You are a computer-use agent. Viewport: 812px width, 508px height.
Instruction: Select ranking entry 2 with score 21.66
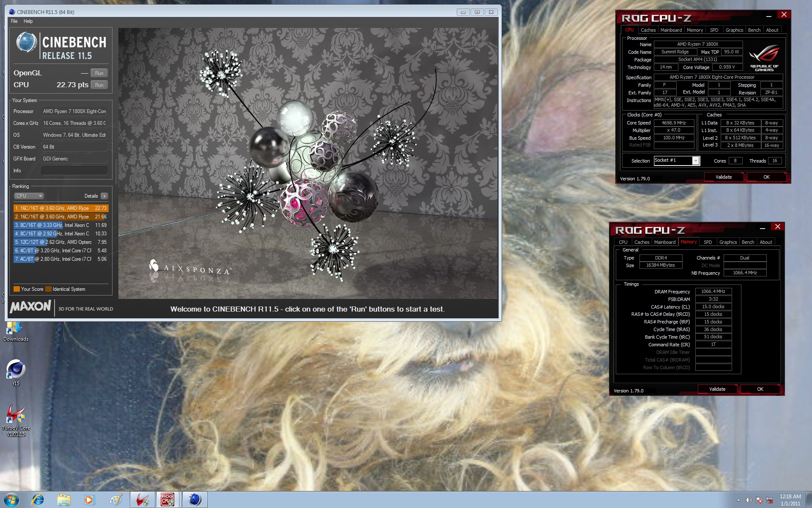(61, 217)
